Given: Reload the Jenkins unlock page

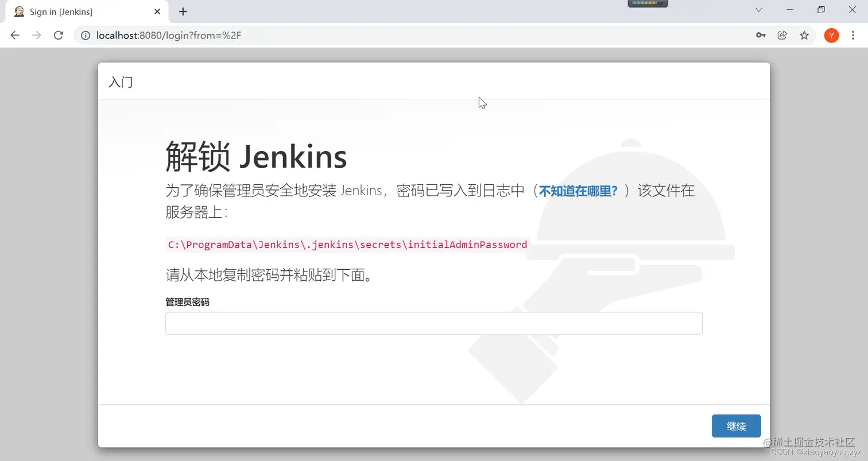Looking at the screenshot, I should tap(58, 35).
